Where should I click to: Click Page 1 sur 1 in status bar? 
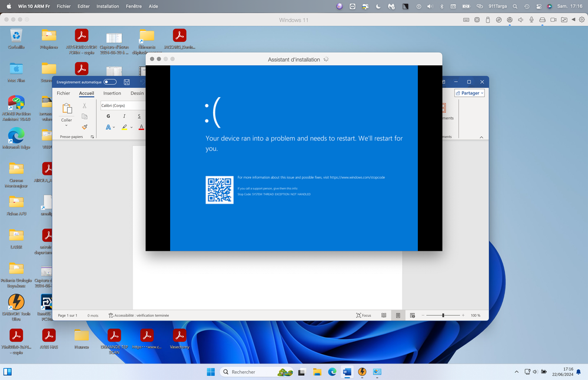point(68,315)
